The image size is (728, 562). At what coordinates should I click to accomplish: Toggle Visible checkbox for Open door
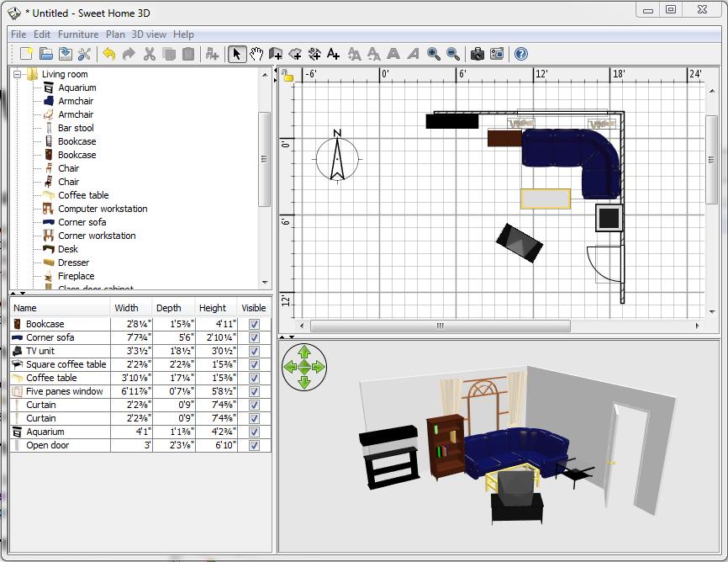pyautogui.click(x=254, y=445)
